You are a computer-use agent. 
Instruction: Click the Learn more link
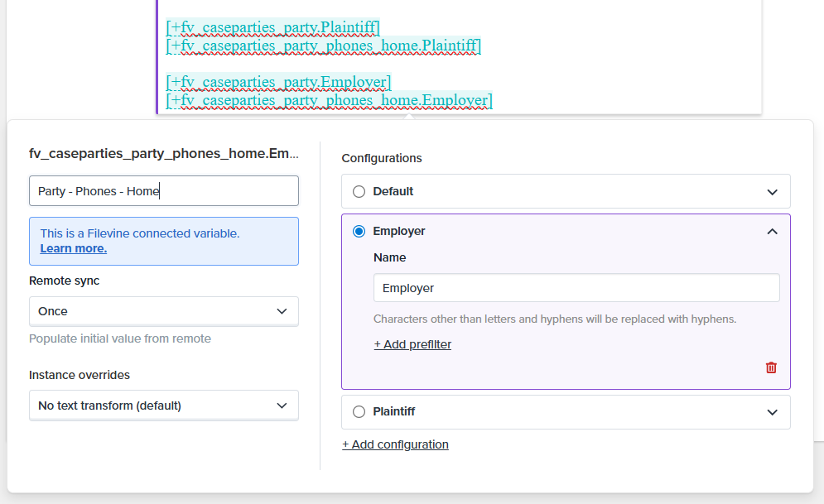(x=73, y=248)
